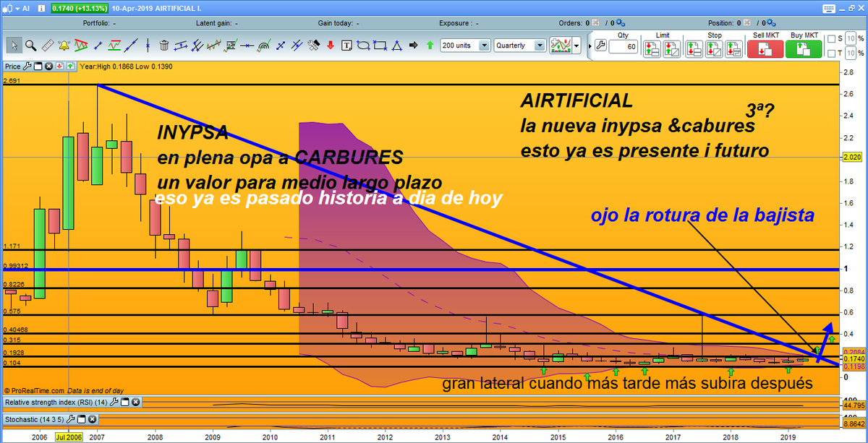The height and width of the screenshot is (443, 868).
Task: Click the Year High Low text
Action: [x=127, y=66]
